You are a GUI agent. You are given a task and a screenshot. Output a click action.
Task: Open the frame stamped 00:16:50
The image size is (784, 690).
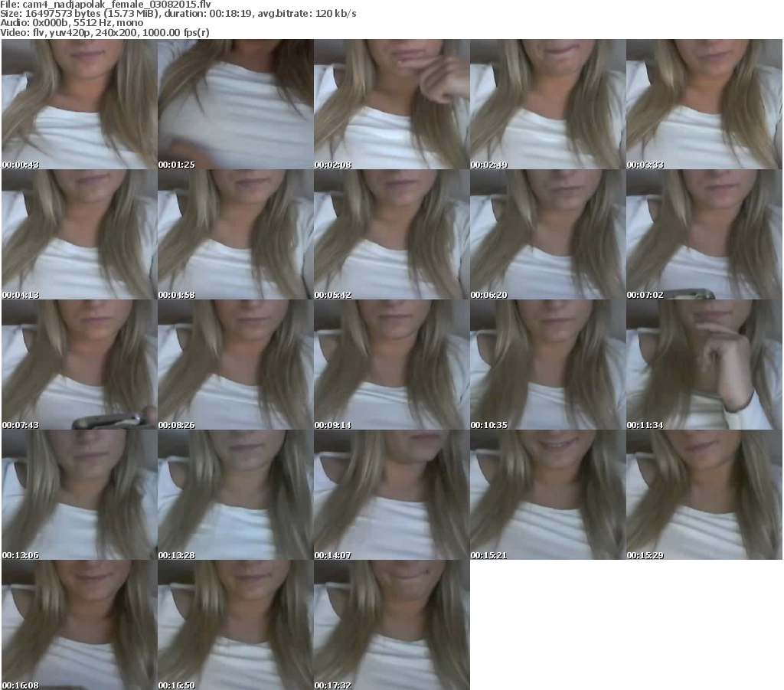(236, 625)
